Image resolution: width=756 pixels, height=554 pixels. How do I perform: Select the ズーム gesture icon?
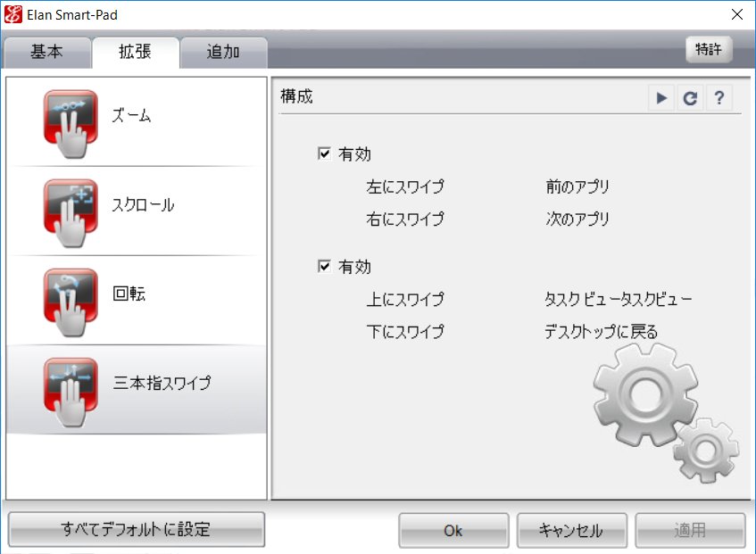[71, 124]
